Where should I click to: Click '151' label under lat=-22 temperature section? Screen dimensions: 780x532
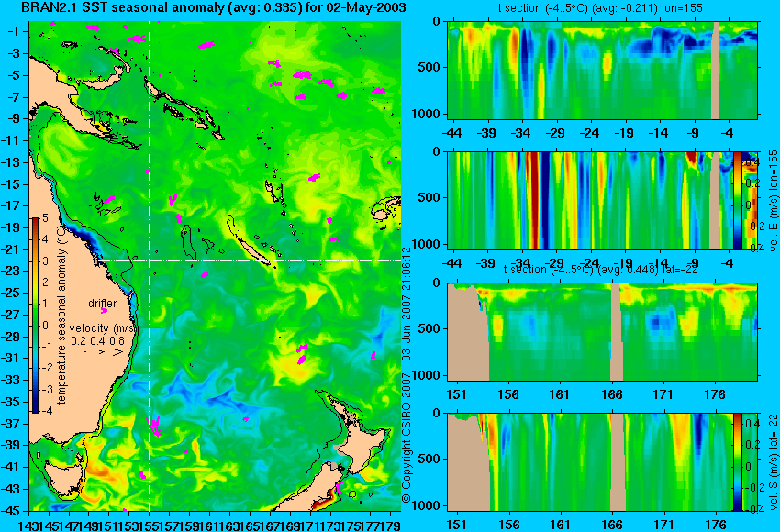coord(457,394)
